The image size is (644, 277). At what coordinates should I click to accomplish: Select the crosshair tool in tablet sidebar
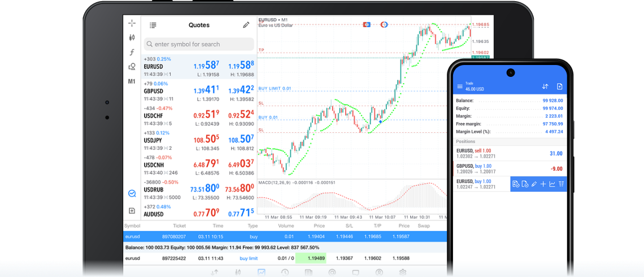tap(132, 23)
